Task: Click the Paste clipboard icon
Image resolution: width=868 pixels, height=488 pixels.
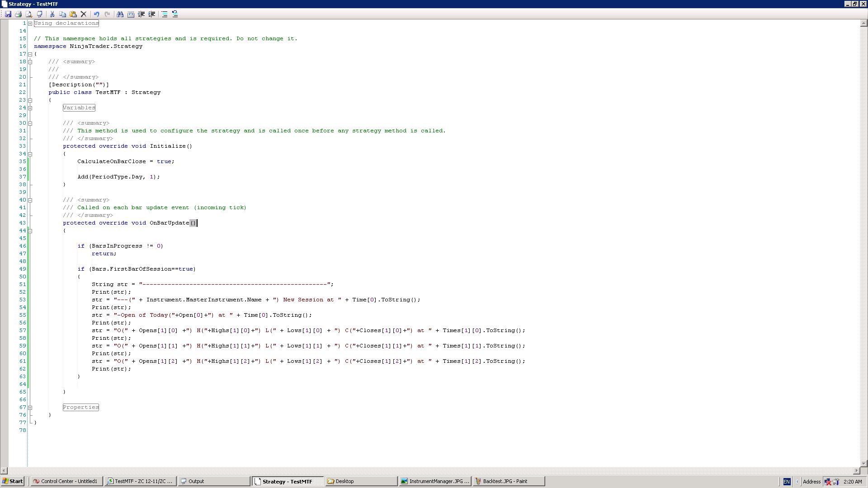Action: 73,14
